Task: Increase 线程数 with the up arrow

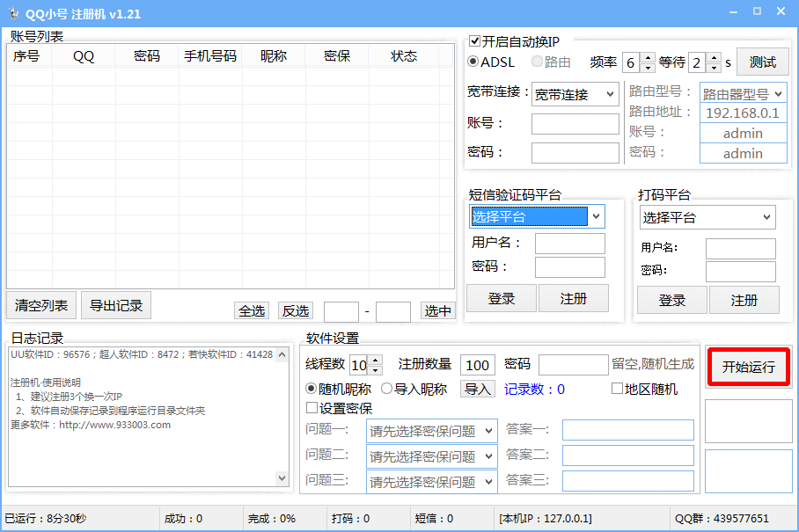Action: click(x=375, y=360)
